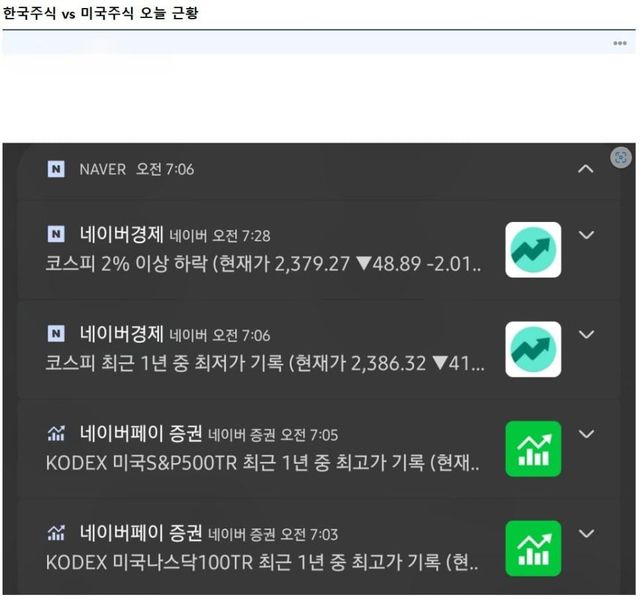Open the teal chart icon for the 7:06 alert
This screenshot has height=603, width=640.
coord(533,349)
